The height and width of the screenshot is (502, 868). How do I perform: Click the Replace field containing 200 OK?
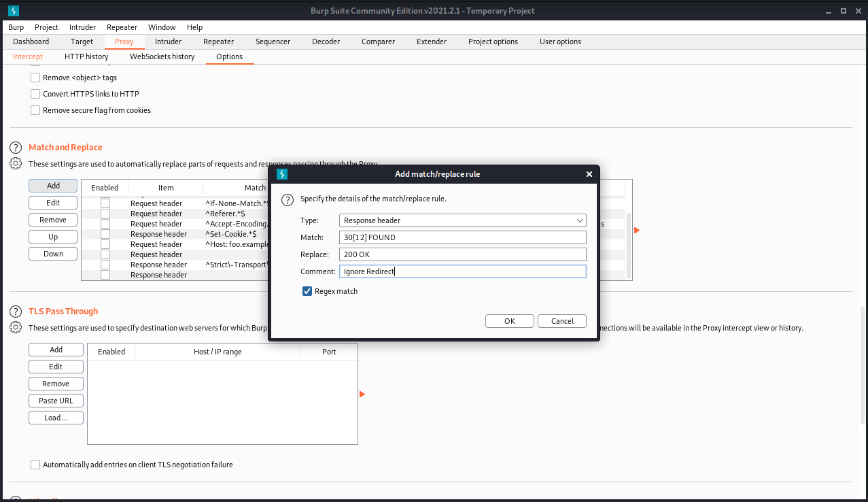tap(462, 254)
